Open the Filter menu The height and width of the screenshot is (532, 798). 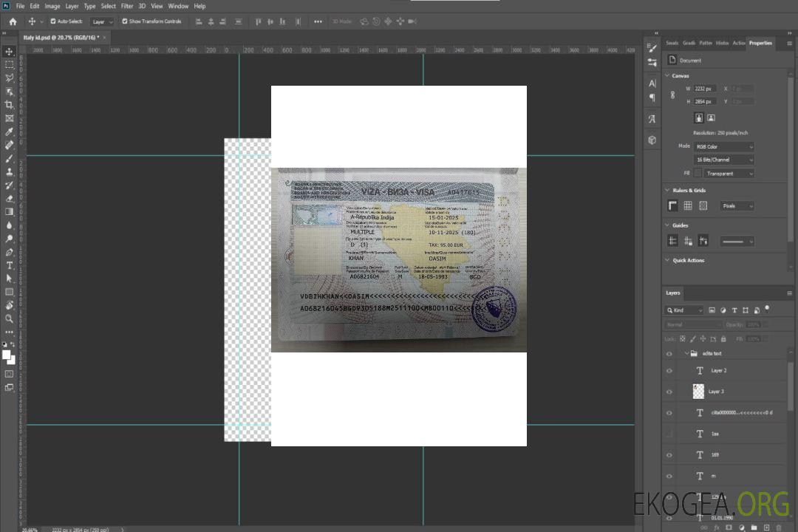coord(127,6)
